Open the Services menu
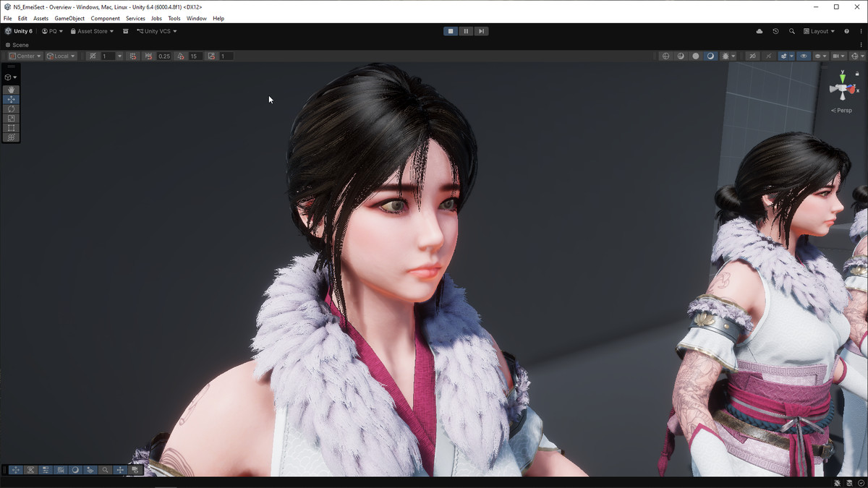Image resolution: width=868 pixels, height=488 pixels. tap(135, 18)
